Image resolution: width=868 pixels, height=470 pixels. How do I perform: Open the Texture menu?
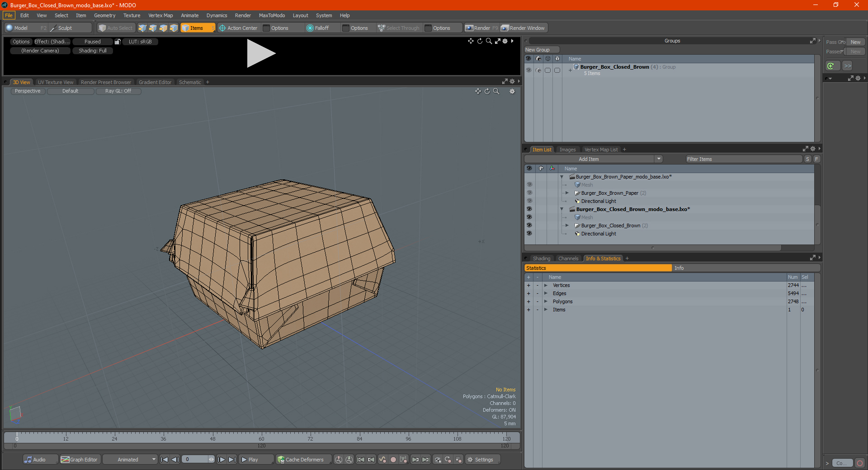click(132, 15)
